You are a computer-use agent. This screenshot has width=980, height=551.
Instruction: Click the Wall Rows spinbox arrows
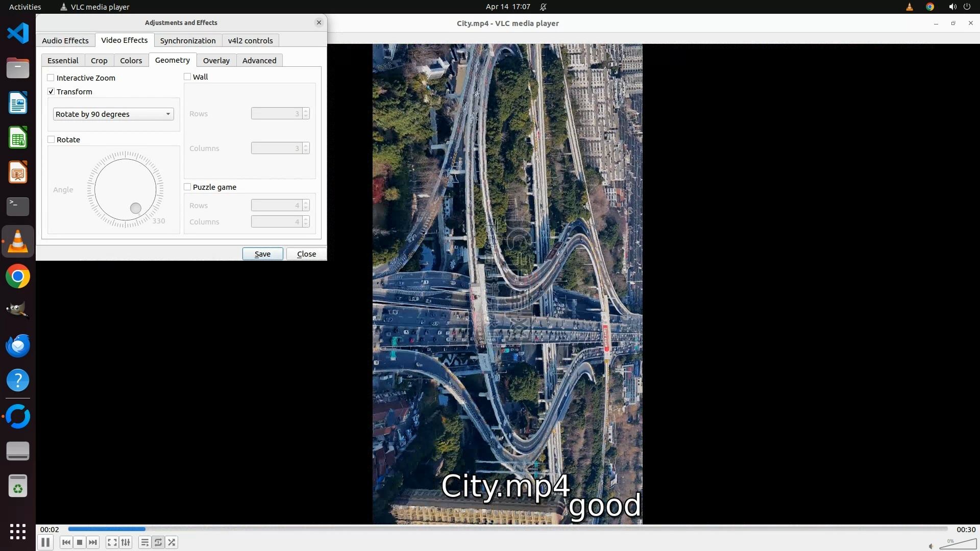[306, 114]
